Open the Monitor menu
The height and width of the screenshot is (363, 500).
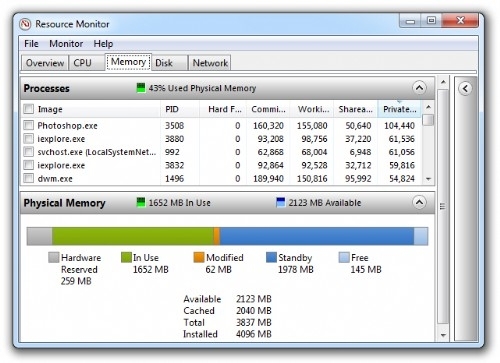pos(66,44)
